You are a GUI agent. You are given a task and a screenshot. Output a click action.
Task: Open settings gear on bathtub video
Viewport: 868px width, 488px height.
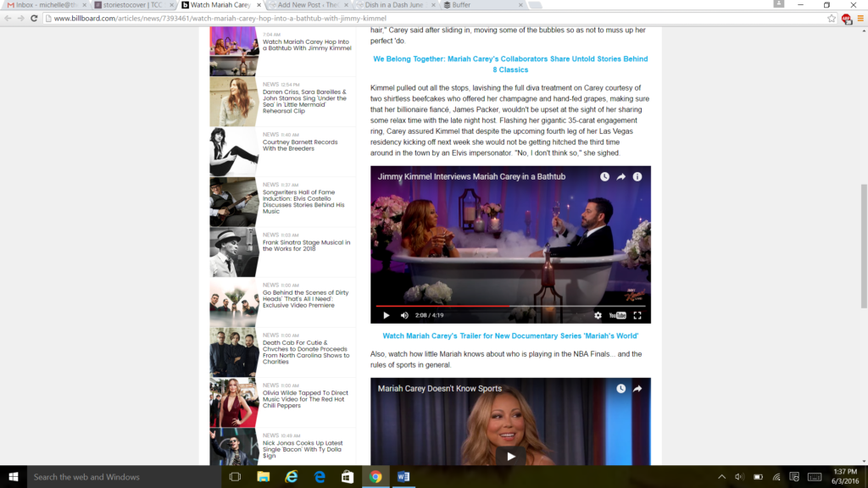pyautogui.click(x=598, y=315)
